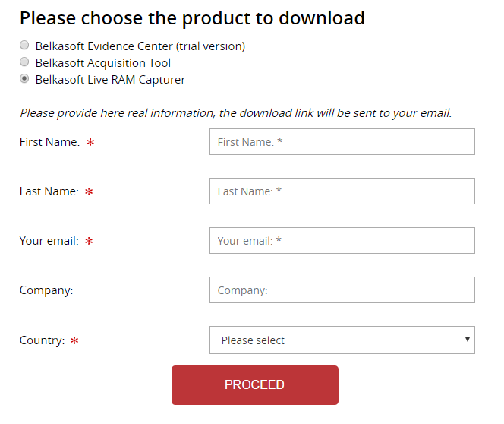This screenshot has width=504, height=424.
Task: Click the red asterisk beside First Name
Action: coord(90,142)
